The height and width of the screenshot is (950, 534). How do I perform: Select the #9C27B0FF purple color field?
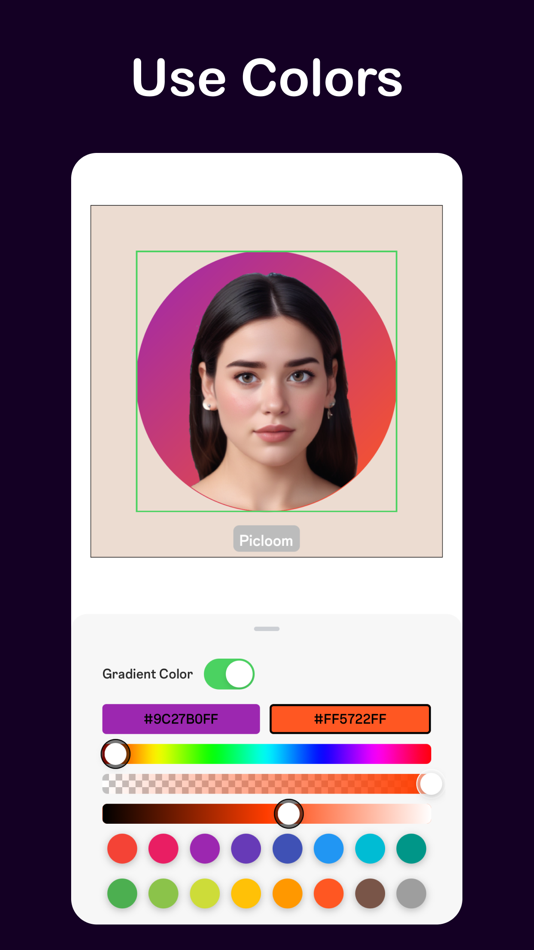tap(181, 719)
